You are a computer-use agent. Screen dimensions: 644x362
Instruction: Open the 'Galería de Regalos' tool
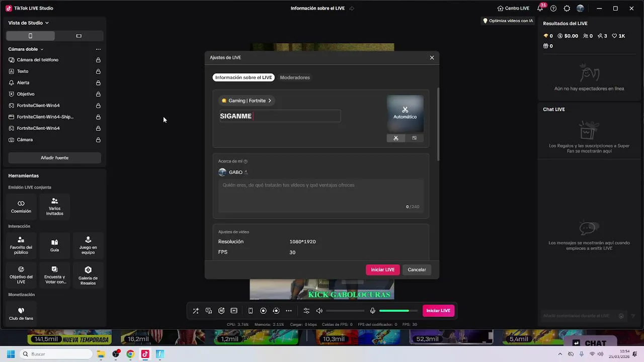(x=88, y=275)
